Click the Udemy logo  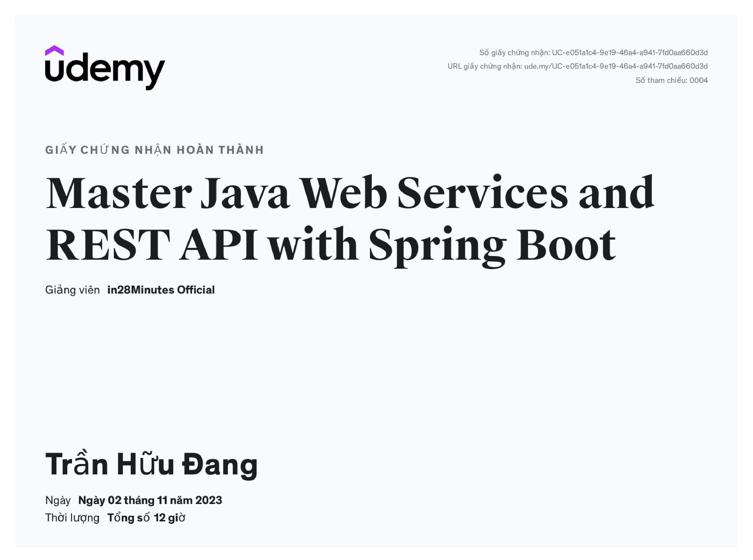[105, 70]
